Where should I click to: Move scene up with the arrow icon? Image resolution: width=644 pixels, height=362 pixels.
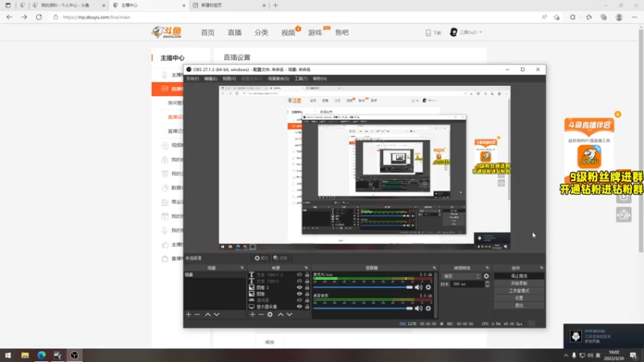coord(208,315)
